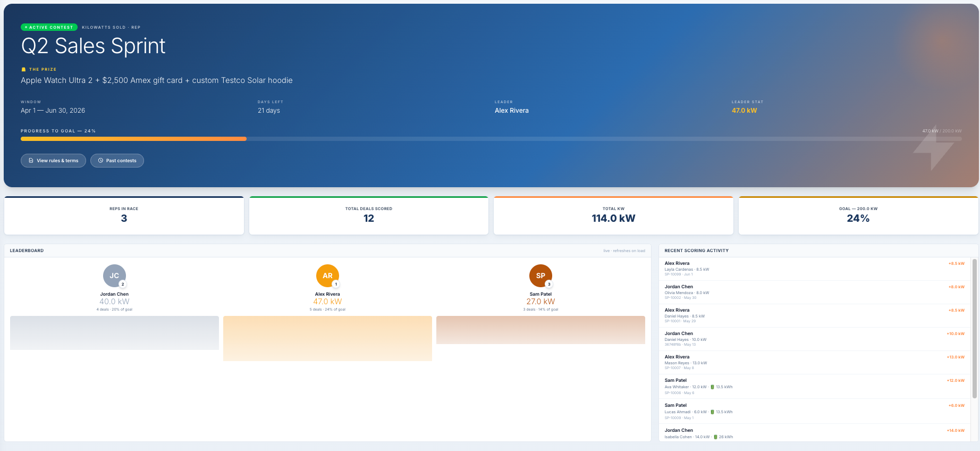Click the live refreshes on load note

coord(624,251)
